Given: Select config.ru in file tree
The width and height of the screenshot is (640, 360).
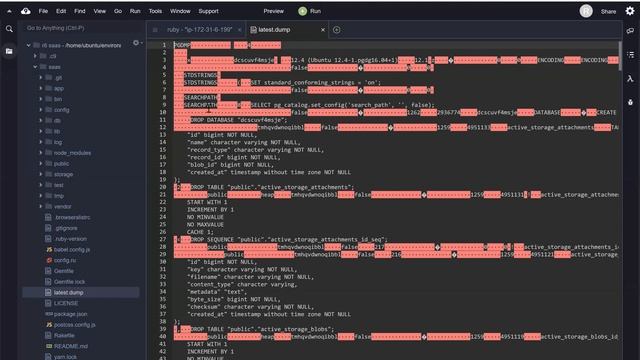Looking at the screenshot, I should [65, 260].
